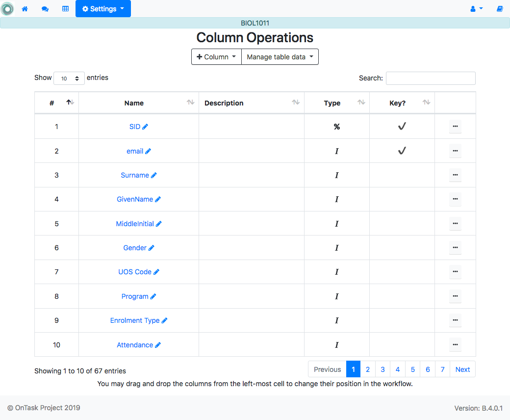
Task: Edit the UOS Code column link
Action: 139,272
